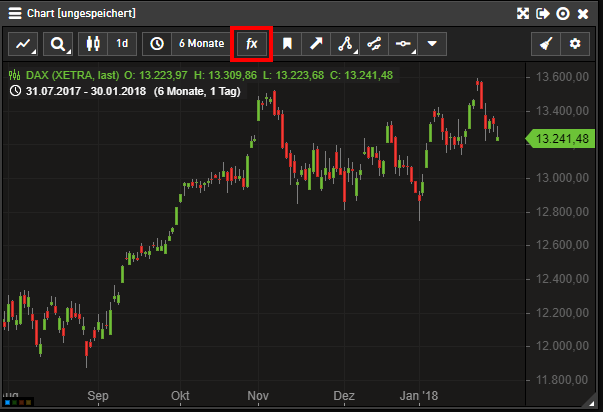Click the clock icon beside the date range
The width and height of the screenshot is (603, 412).
[15, 91]
